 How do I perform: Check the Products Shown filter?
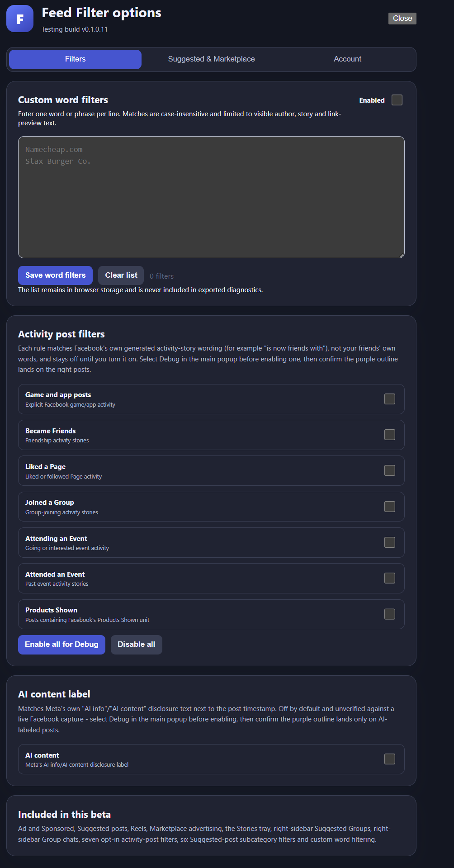pyautogui.click(x=390, y=614)
